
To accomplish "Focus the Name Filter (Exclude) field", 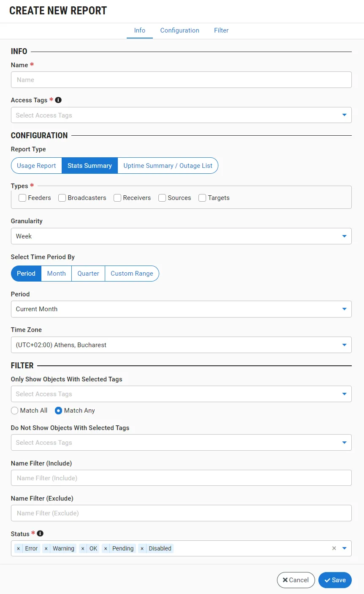I will tap(181, 513).
